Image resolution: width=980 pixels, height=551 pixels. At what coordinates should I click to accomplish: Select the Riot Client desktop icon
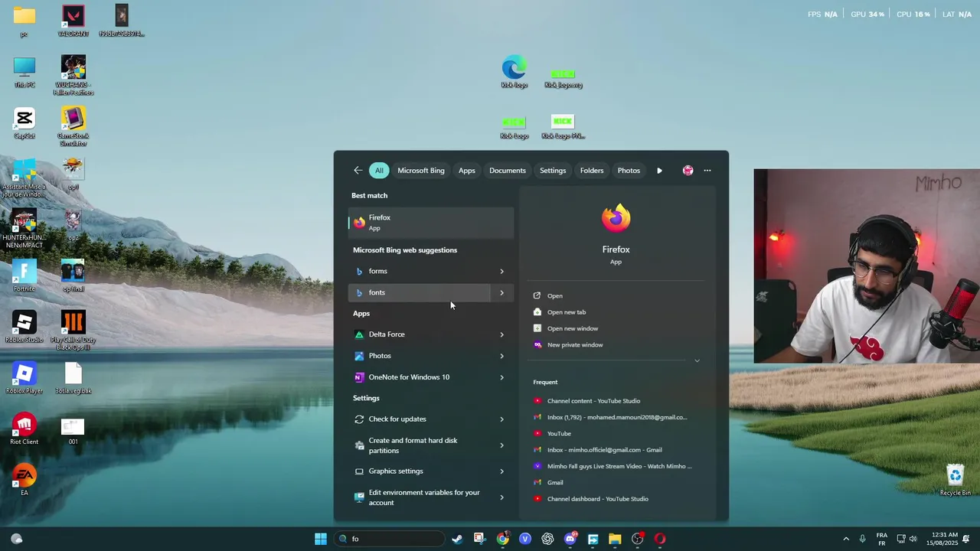point(24,429)
